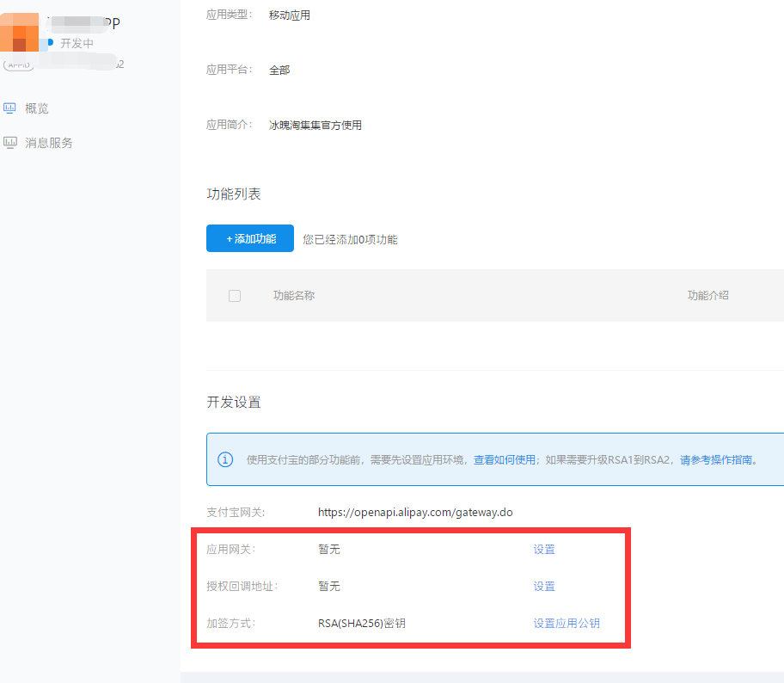
Task: Click the 开发中 status label
Action: (77, 44)
